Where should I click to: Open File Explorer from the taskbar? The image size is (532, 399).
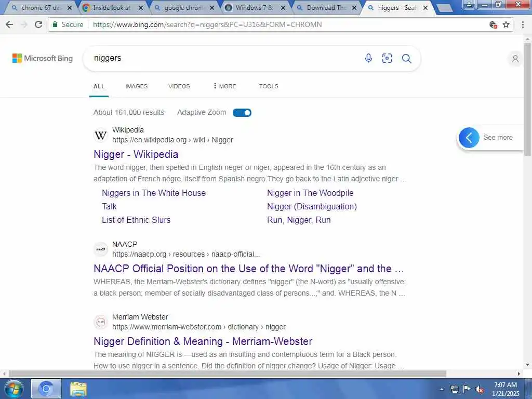(78, 389)
